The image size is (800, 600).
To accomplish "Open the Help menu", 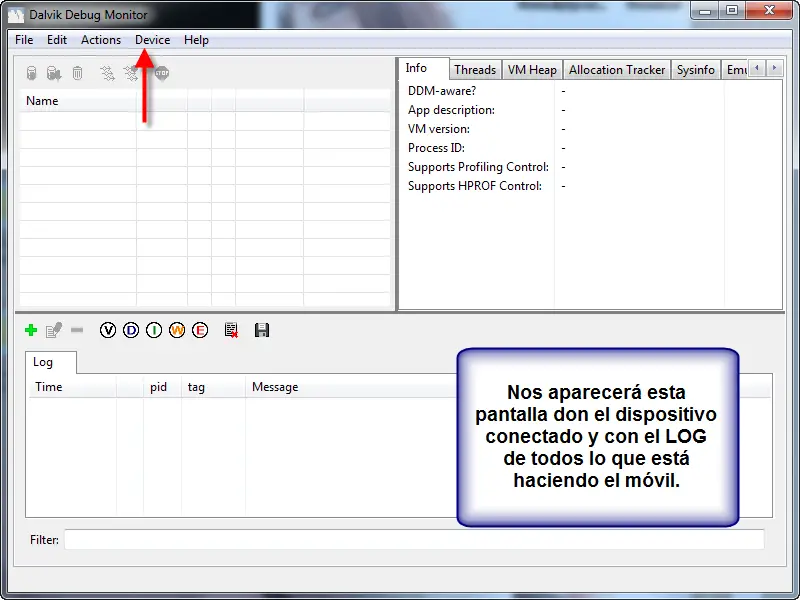I will click(196, 40).
